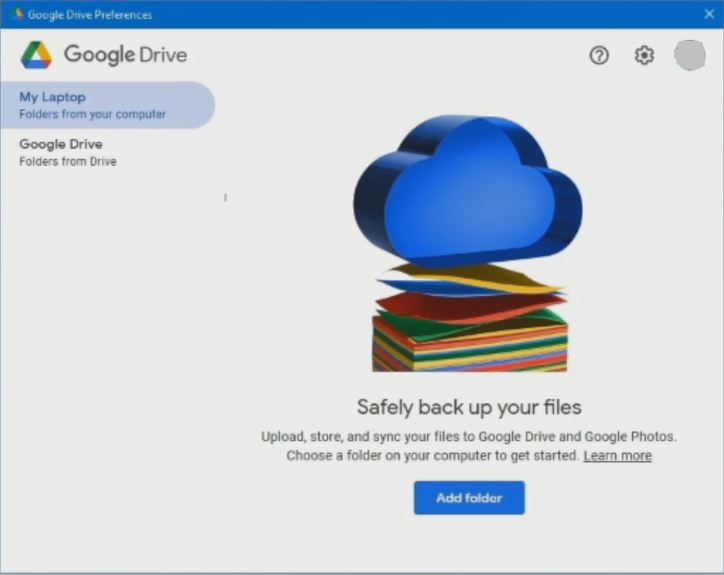
Task: Open Settings with the gear icon
Action: 644,56
